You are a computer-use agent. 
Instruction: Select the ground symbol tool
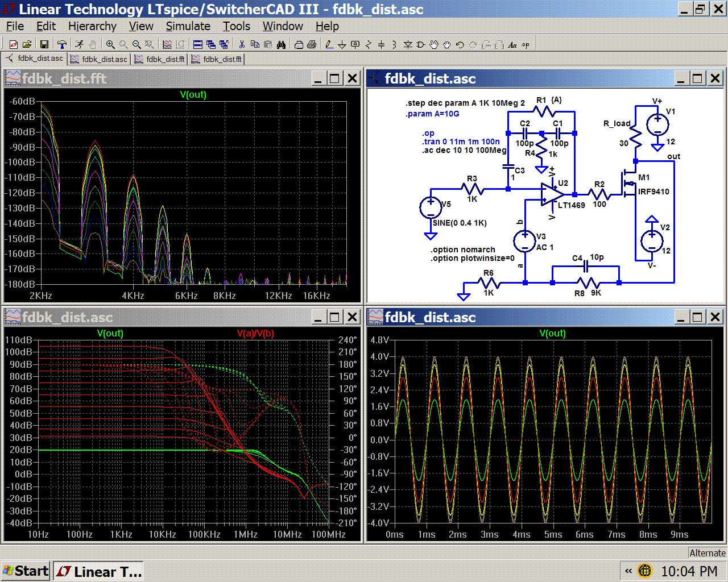point(342,44)
